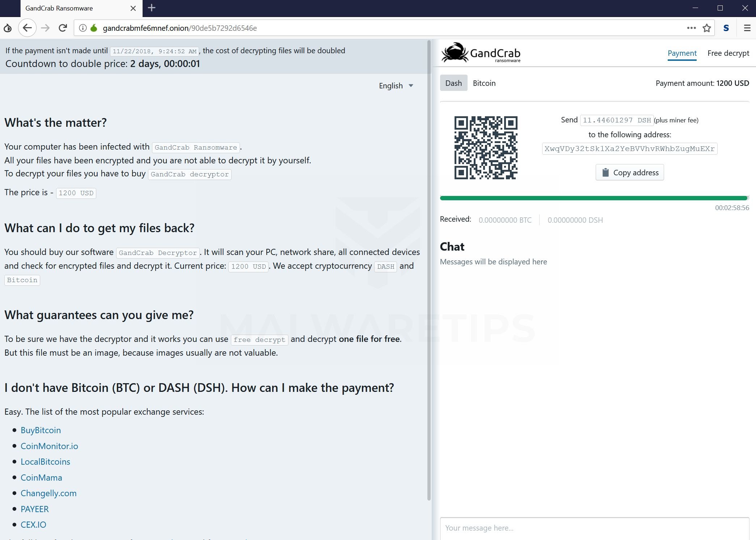This screenshot has height=540, width=756.
Task: Click the browser back arrow button
Action: (x=27, y=28)
